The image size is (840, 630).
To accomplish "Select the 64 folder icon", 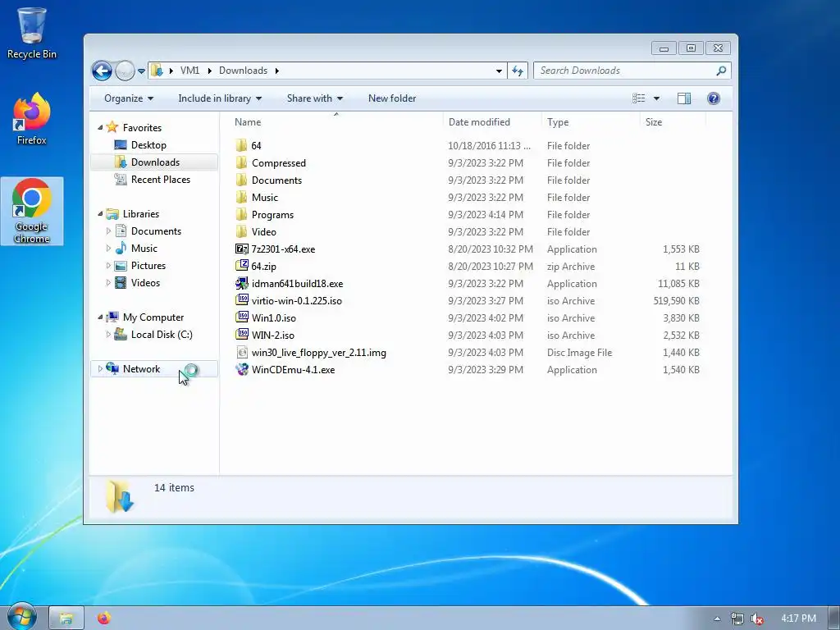I will pos(242,146).
